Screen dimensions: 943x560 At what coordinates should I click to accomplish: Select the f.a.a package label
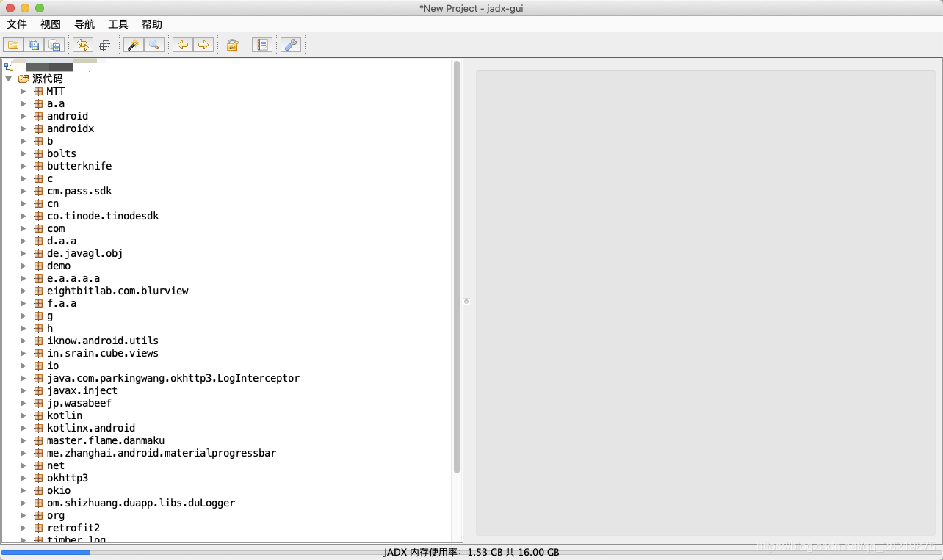click(62, 303)
